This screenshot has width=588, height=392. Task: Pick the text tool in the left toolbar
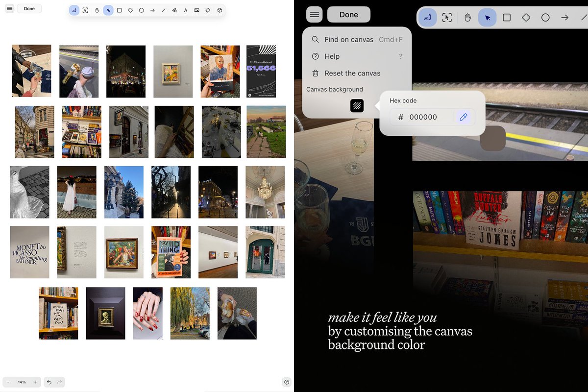185,10
